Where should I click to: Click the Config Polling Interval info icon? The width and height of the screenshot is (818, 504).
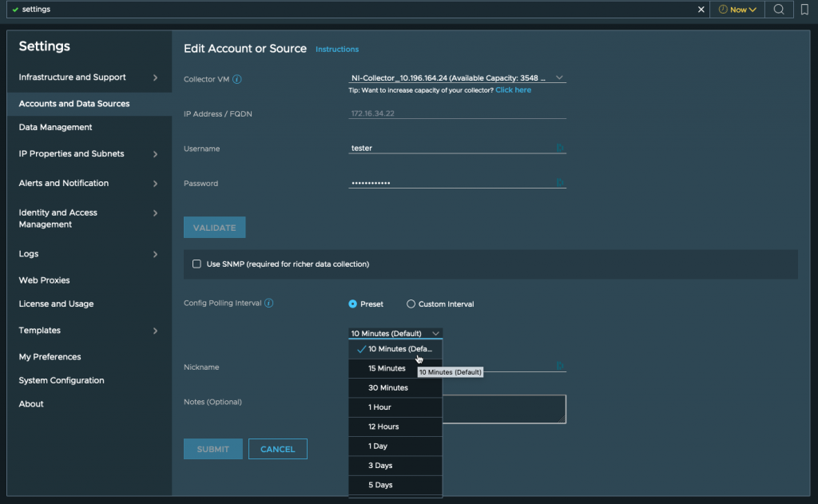[x=269, y=304]
